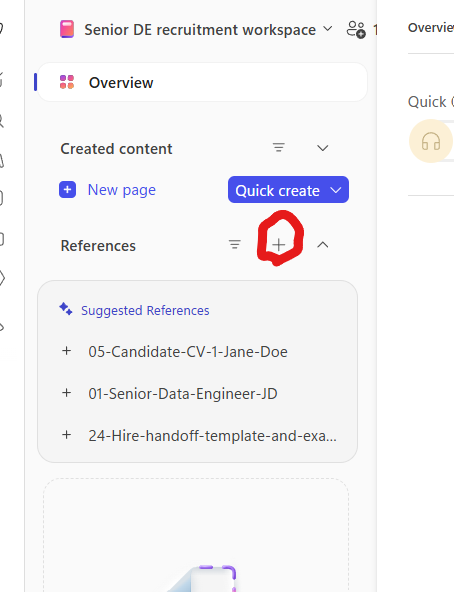Image resolution: width=454 pixels, height=592 pixels.
Task: Click the Suggested References sparkle icon
Action: (66, 309)
